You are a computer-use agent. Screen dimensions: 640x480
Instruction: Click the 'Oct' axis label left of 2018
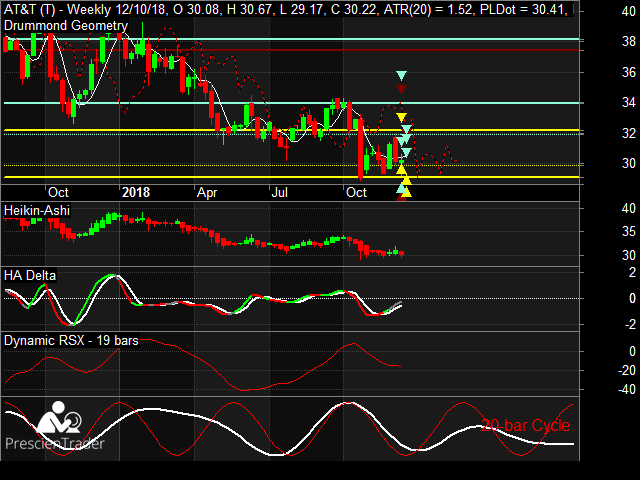tap(58, 192)
